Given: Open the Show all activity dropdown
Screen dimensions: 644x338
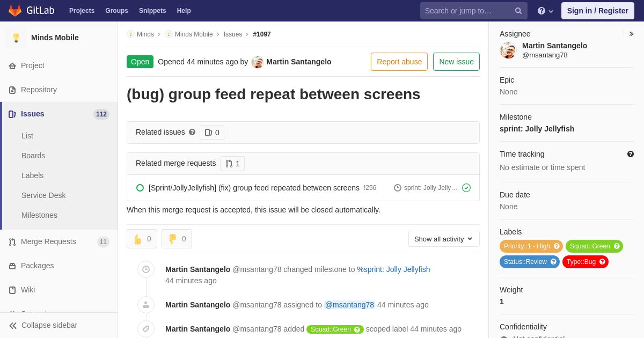Looking at the screenshot, I should pyautogui.click(x=444, y=239).
